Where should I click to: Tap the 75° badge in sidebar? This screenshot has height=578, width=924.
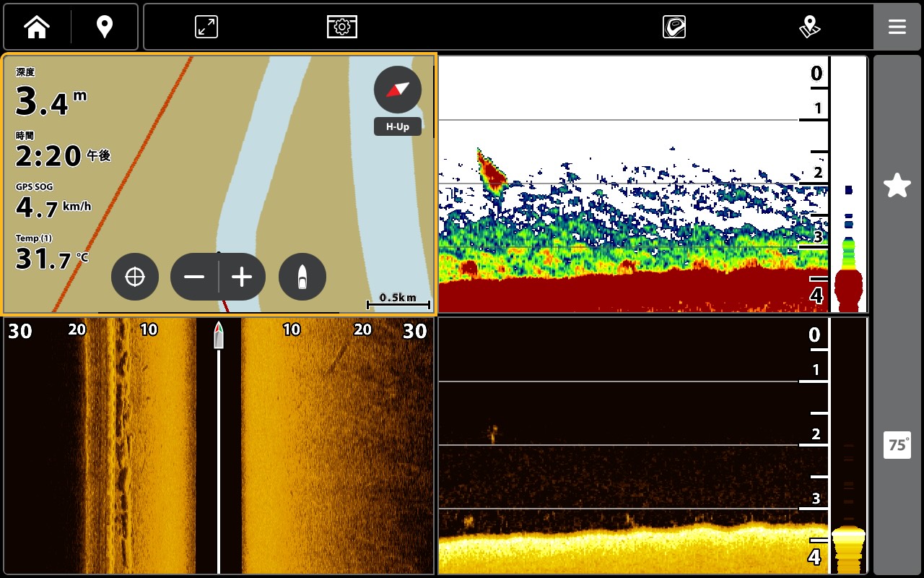897,445
